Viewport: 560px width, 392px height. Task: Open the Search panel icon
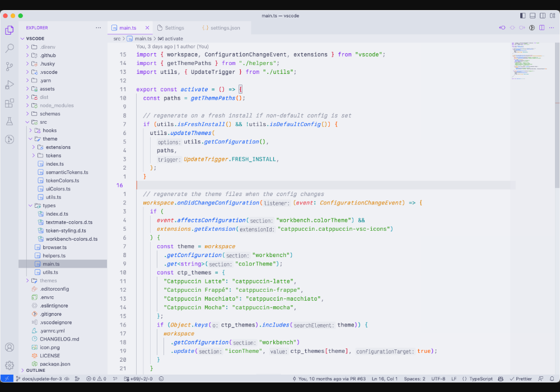pyautogui.click(x=9, y=49)
